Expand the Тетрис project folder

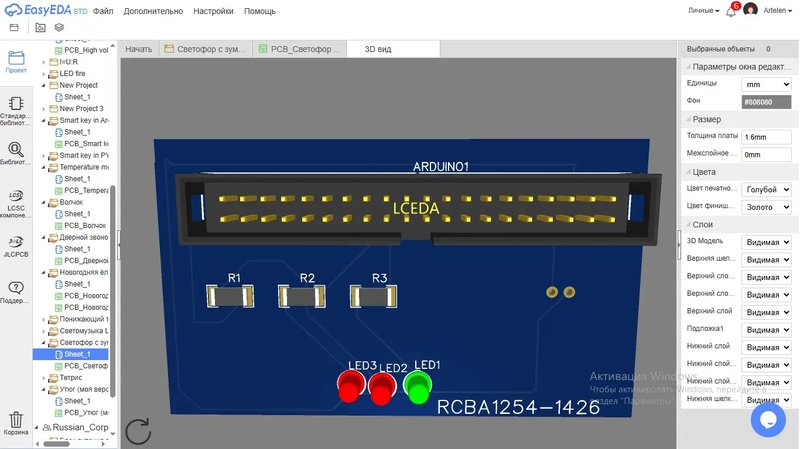44,378
